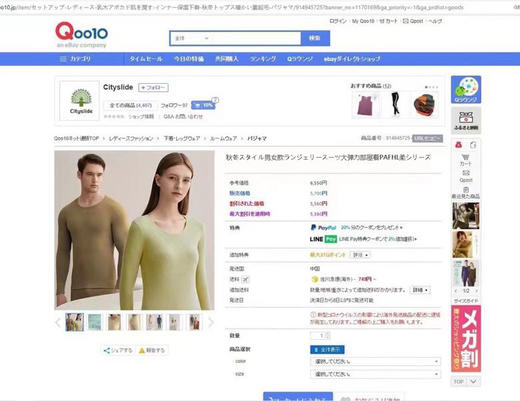520x401 pixels.
Task: Go to 共同購入 in navigation bar
Action: (x=227, y=59)
